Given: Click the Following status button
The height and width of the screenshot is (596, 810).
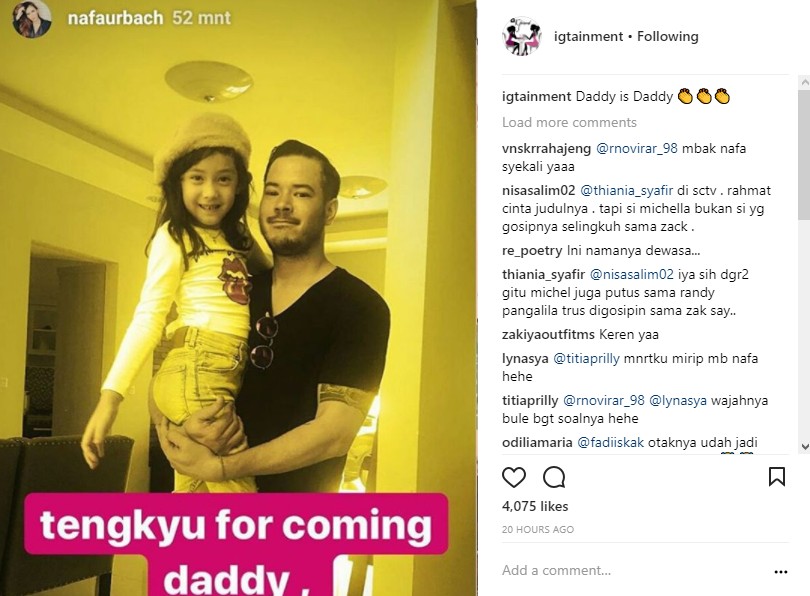Looking at the screenshot, I should coord(667,36).
